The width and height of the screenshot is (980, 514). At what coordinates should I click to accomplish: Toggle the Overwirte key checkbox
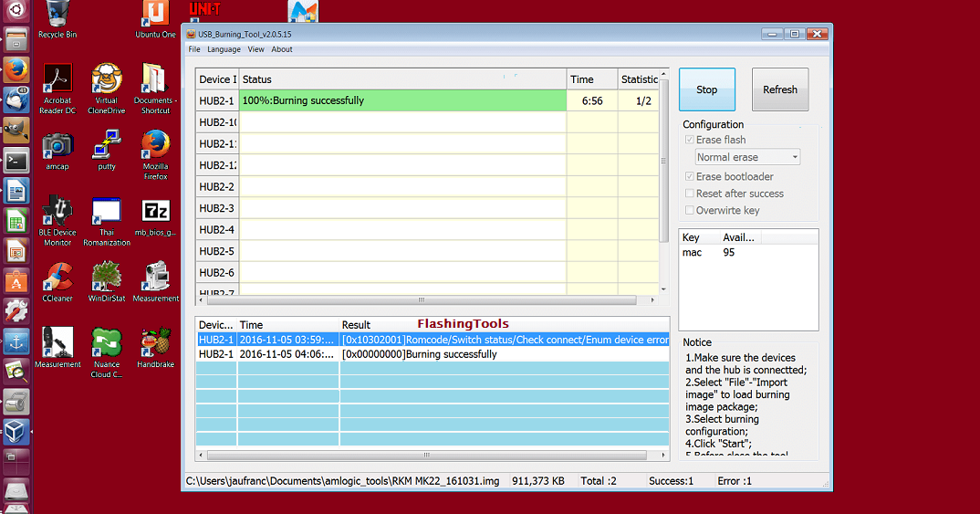coord(689,210)
